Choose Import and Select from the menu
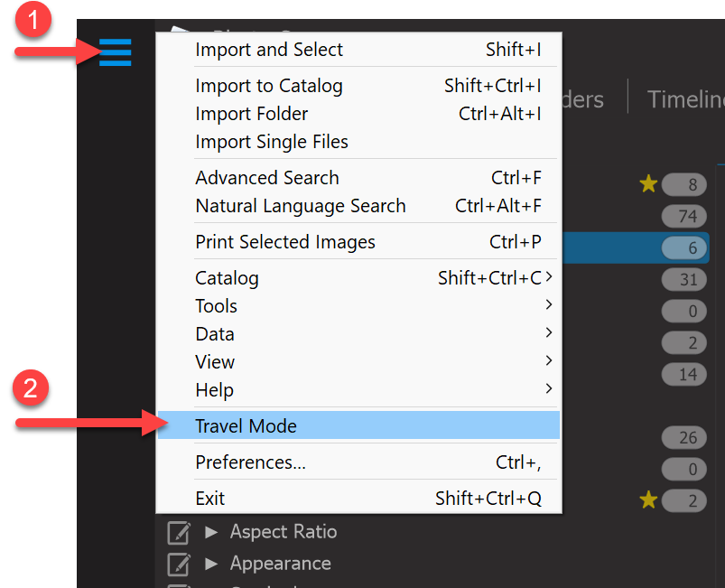725x588 pixels. coord(358,50)
